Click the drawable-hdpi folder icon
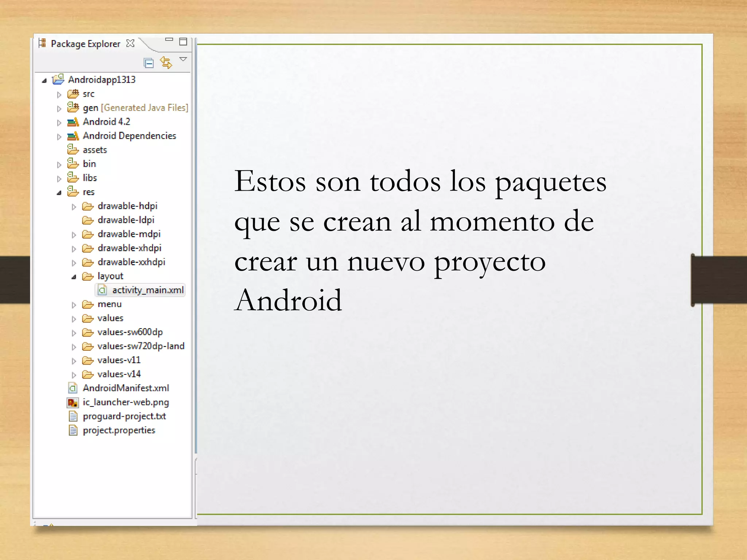The height and width of the screenshot is (560, 747). coord(88,206)
